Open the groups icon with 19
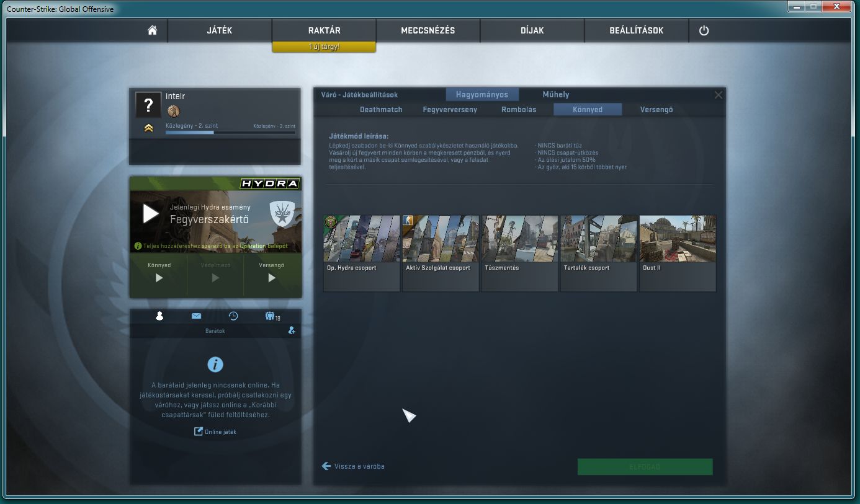Image resolution: width=860 pixels, height=504 pixels. tap(272, 316)
